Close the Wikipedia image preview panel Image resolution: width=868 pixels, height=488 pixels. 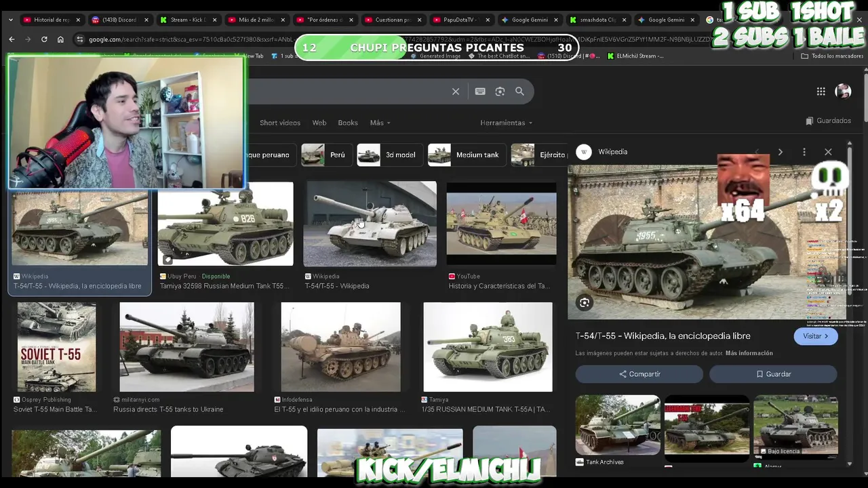(x=828, y=152)
